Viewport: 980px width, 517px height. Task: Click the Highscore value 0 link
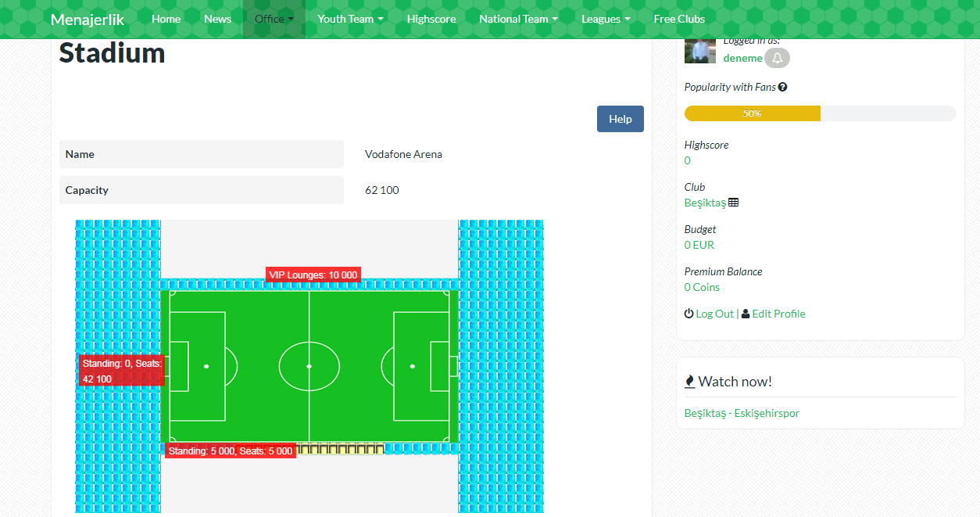688,160
